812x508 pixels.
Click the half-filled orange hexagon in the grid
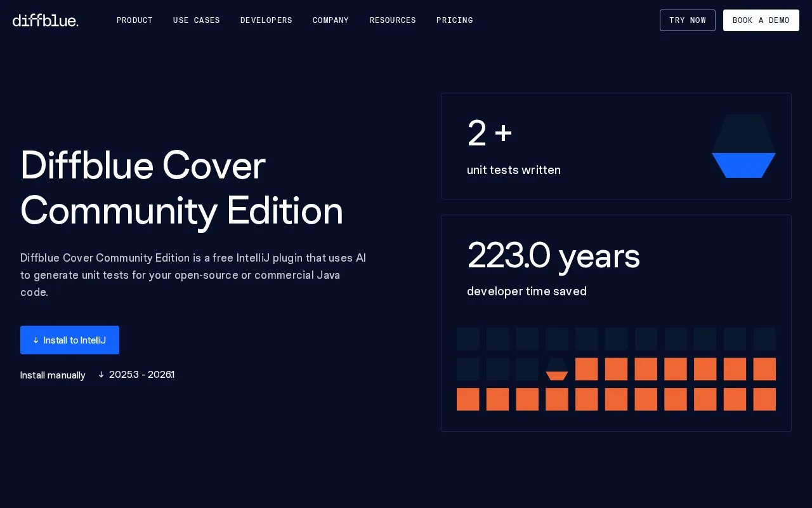[557, 369]
